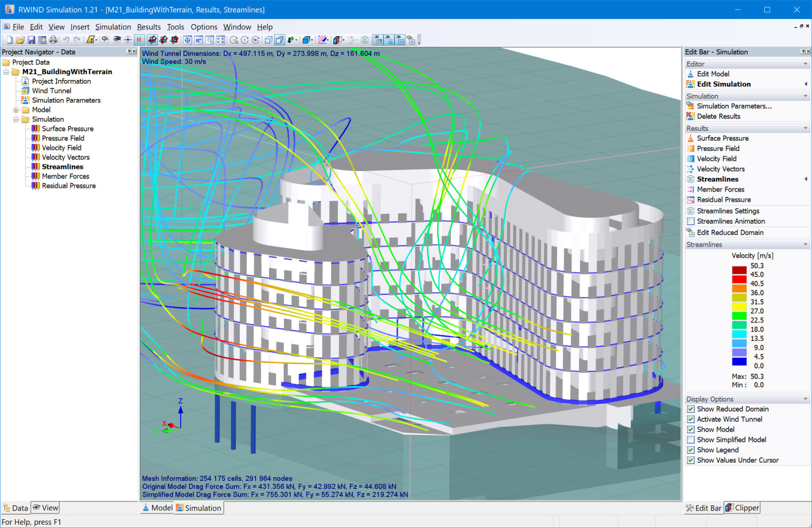Expand the Model tree node
Screen dimensions: 812x528
16,110
